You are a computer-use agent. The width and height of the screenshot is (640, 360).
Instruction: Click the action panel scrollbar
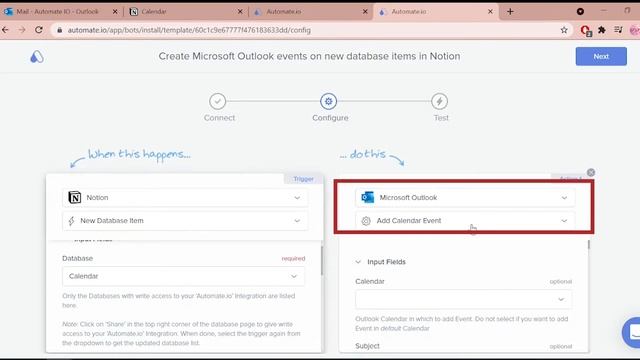tap(588, 245)
